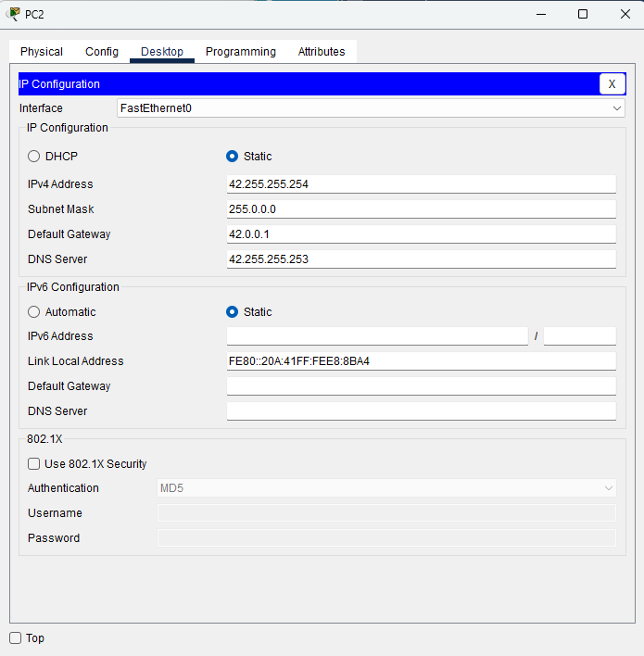The height and width of the screenshot is (656, 644).
Task: Minimize the PC2 window
Action: point(541,14)
